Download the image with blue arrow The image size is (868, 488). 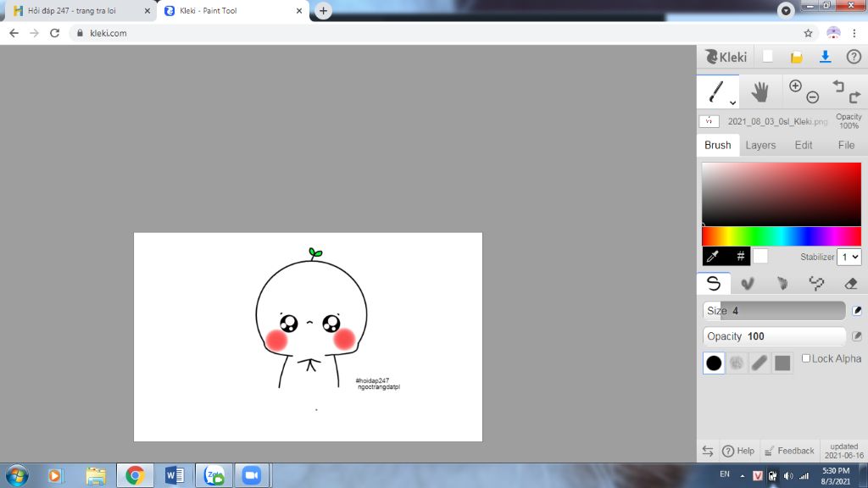pyautogui.click(x=825, y=57)
